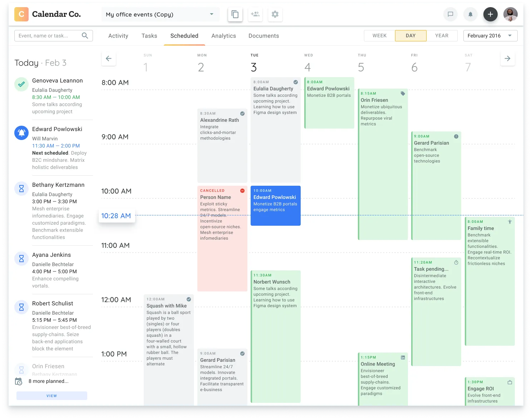The image size is (532, 420).
Task: Open the 'My office events (Copy)' dropdown
Action: pyautogui.click(x=160, y=14)
